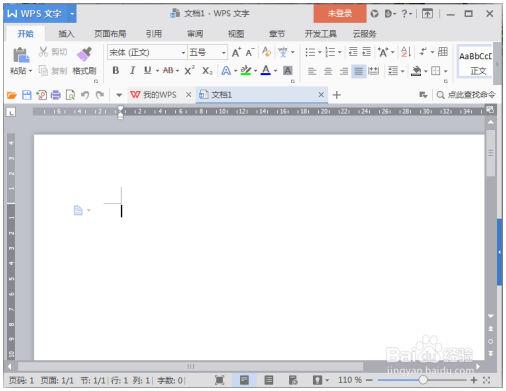Apply superscript formatting with X² icon
This screenshot has height=391, width=506.
189,71
